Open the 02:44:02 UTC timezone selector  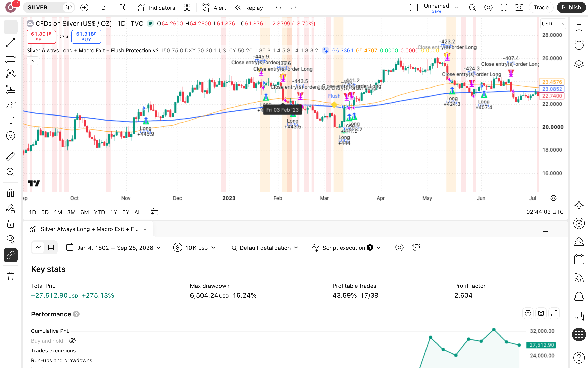point(545,212)
